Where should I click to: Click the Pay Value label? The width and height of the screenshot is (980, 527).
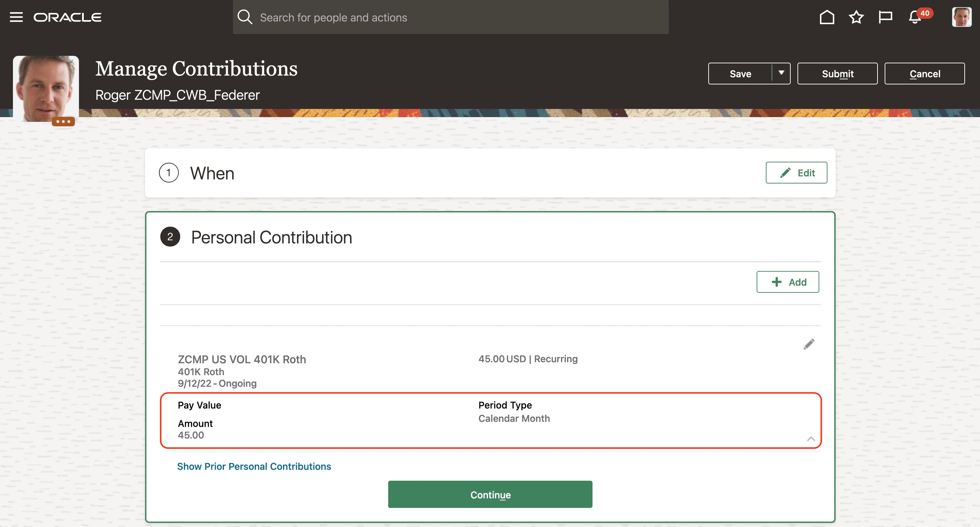[x=199, y=405]
